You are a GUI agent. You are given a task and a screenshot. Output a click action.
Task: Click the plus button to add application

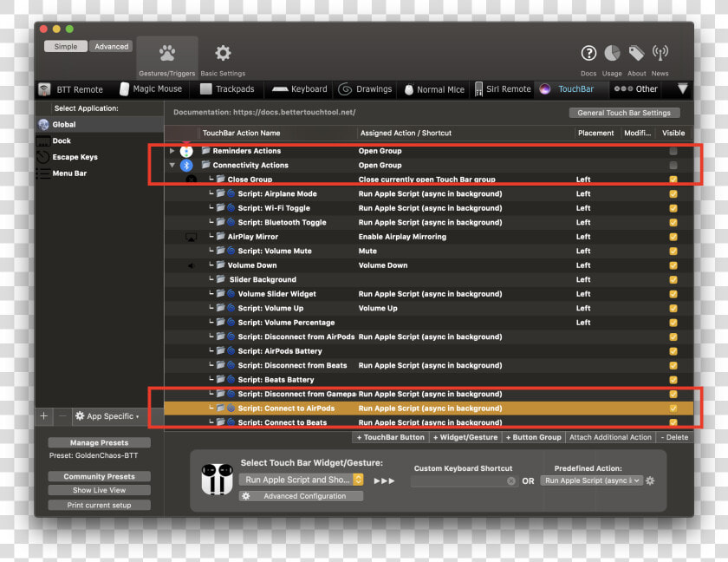[x=43, y=416]
